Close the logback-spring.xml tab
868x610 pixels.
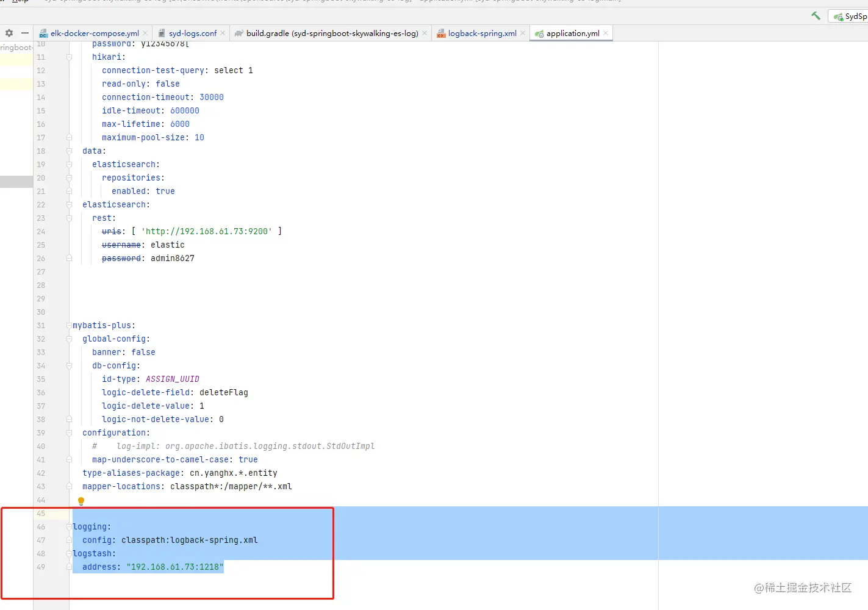(x=523, y=34)
